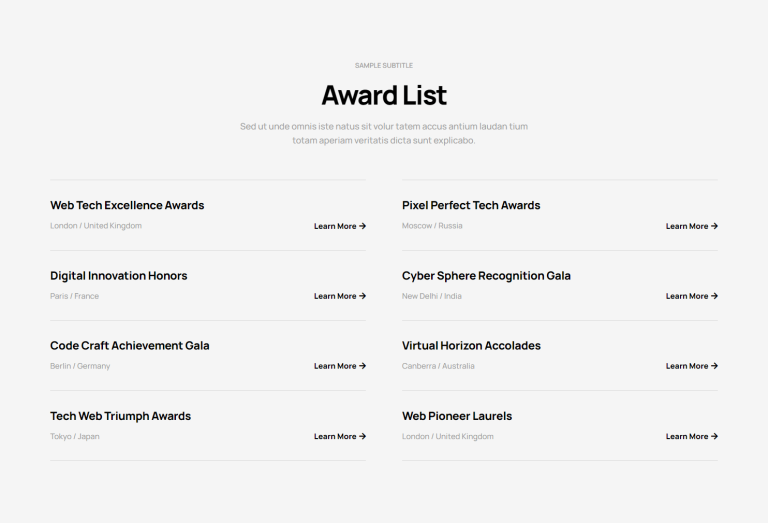The height and width of the screenshot is (523, 768).
Task: Click the arrow icon in Digital Innovation Honors row
Action: pos(362,296)
